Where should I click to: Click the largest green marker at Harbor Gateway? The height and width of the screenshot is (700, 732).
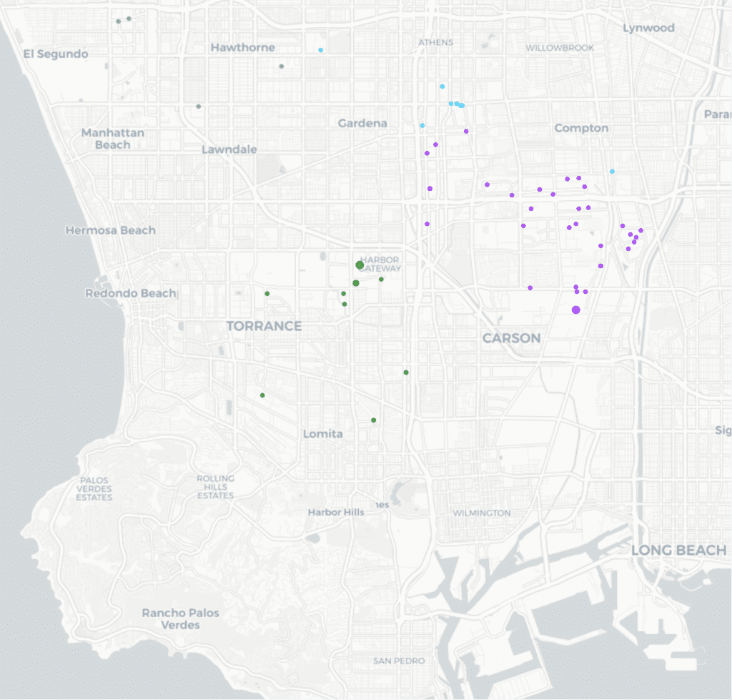click(x=360, y=265)
